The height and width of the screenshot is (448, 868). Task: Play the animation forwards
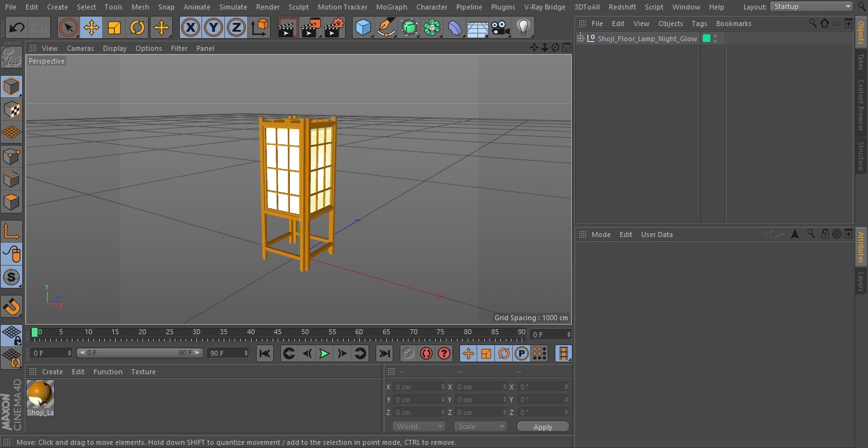coord(324,353)
